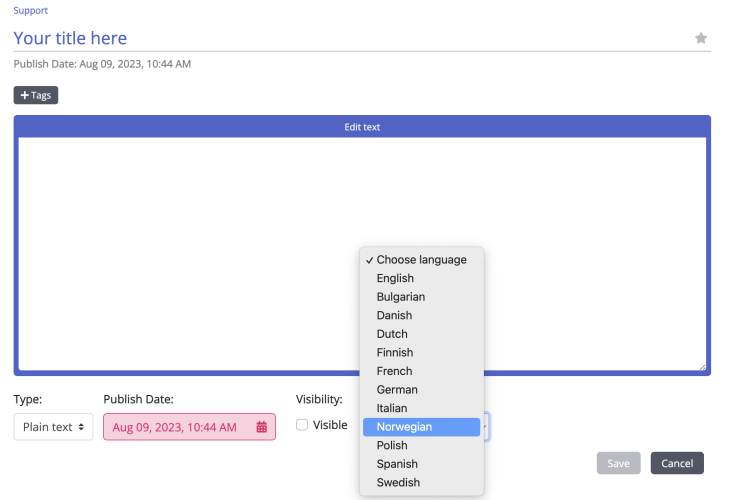Choose Bulgarian in the language menu
The image size is (729, 500).
(x=400, y=297)
